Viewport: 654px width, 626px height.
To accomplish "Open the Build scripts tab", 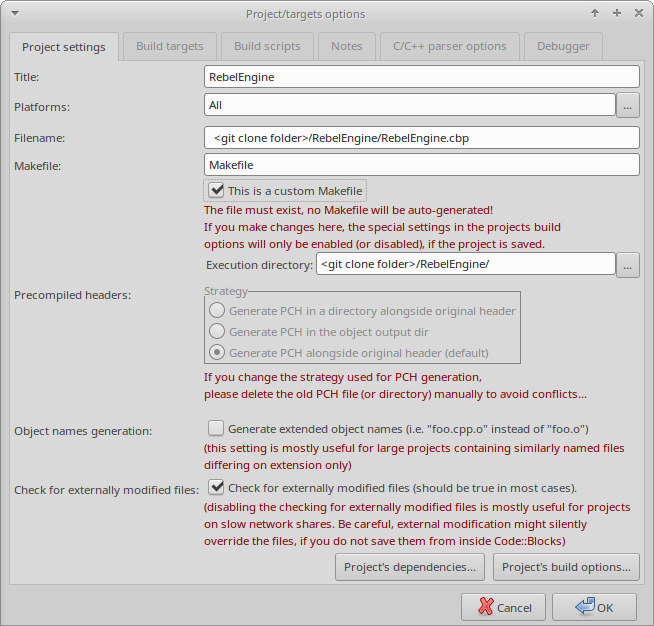I will click(x=267, y=46).
